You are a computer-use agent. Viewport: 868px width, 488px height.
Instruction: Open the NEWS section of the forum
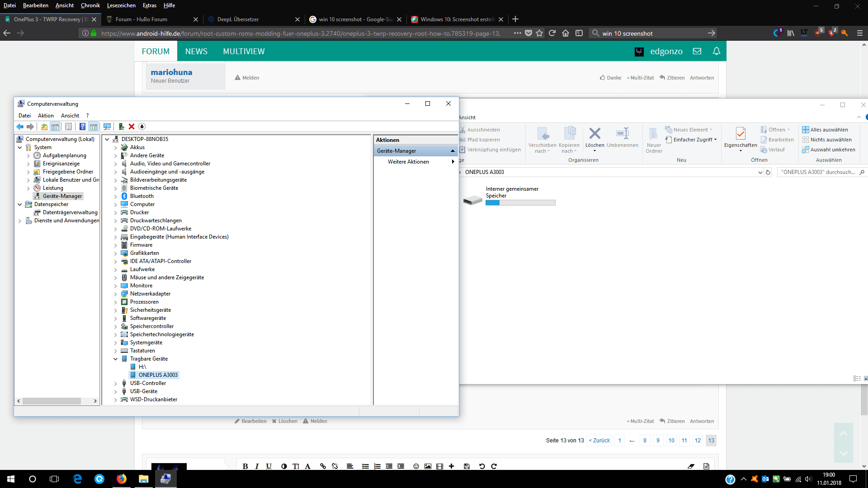(x=196, y=52)
